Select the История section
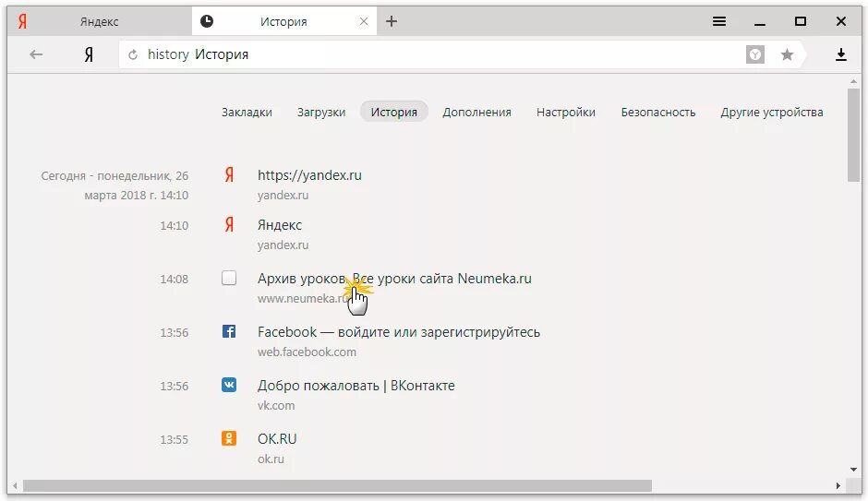This screenshot has height=501, width=868. click(x=394, y=112)
